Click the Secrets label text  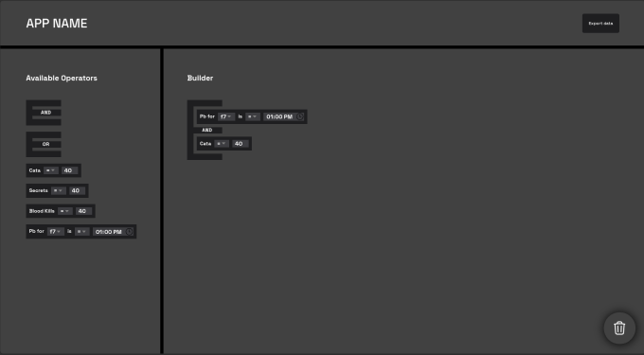coord(38,190)
